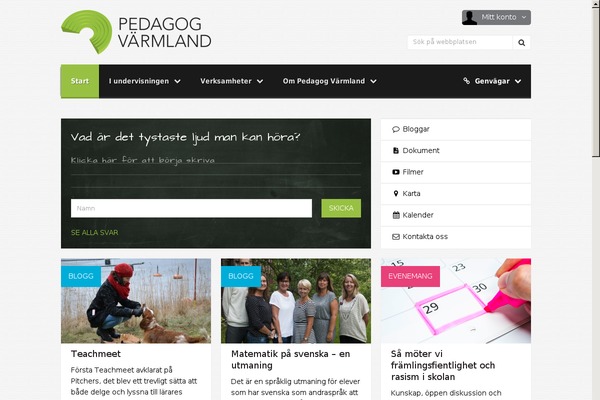
Task: Open the Teachmeet blog thumbnail image
Action: pyautogui.click(x=136, y=301)
